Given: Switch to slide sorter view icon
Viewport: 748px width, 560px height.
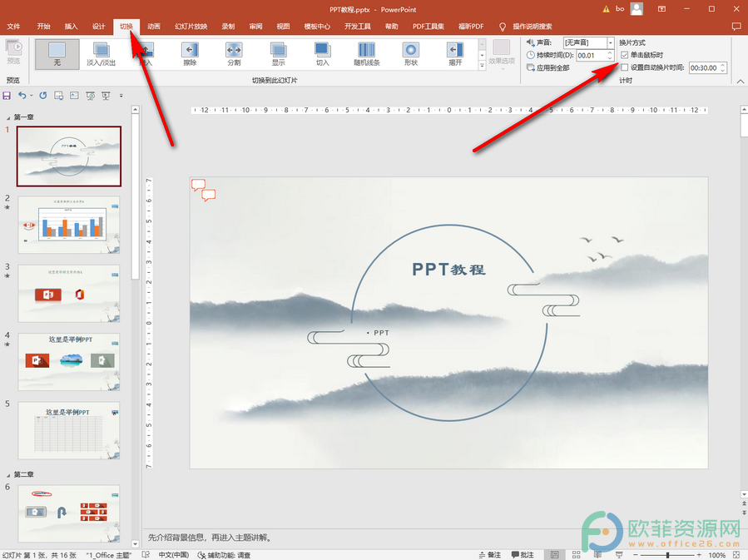Looking at the screenshot, I should pyautogui.click(x=577, y=555).
